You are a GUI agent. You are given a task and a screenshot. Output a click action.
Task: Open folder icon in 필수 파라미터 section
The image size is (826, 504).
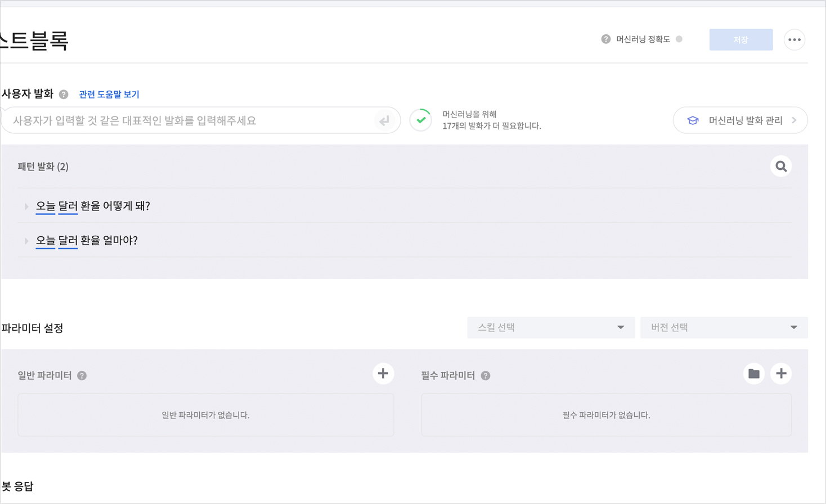(x=753, y=373)
